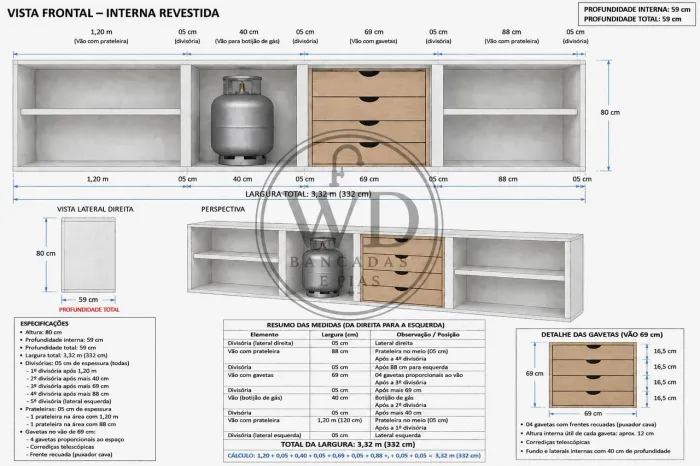Select "PROFUNDIDADE INTERNA: 59 cm" in top-right box
This screenshot has width=700, height=466.
pos(637,9)
